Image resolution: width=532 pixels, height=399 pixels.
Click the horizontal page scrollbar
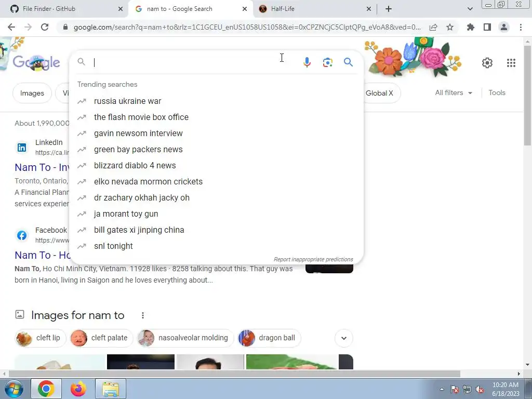[234, 374]
